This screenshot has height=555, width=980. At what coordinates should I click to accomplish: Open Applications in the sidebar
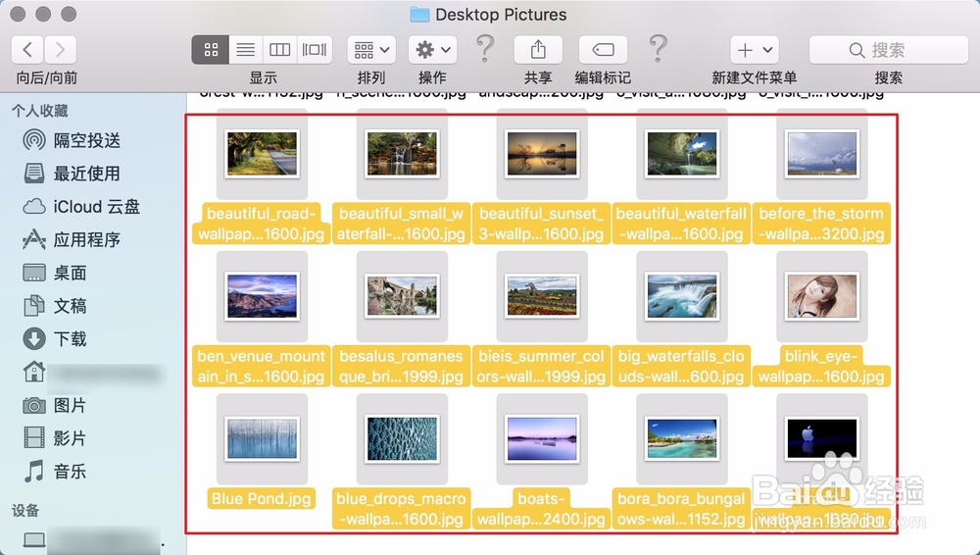(x=72, y=239)
